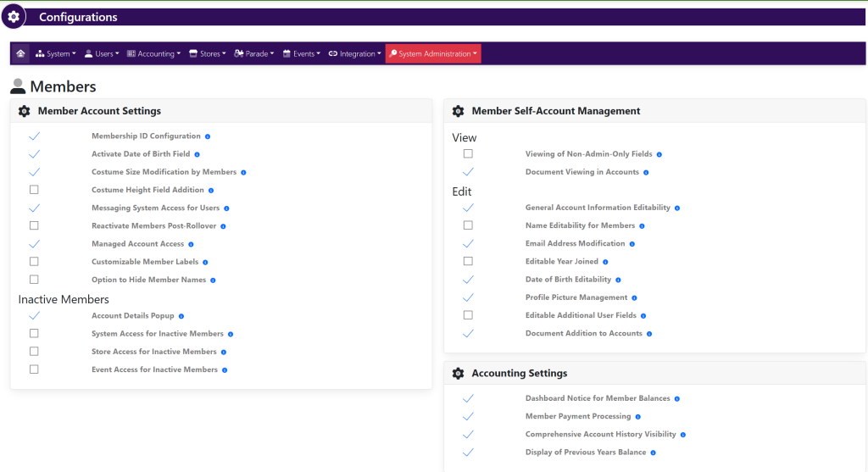Screen dimensions: 868x472
Task: Uncheck Managed Account Access setting
Action: (34, 244)
